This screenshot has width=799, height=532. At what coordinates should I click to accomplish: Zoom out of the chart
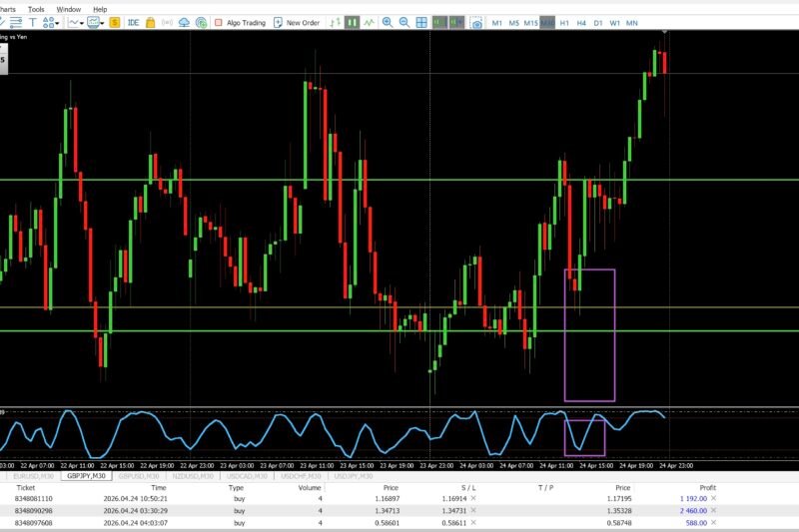pos(404,22)
